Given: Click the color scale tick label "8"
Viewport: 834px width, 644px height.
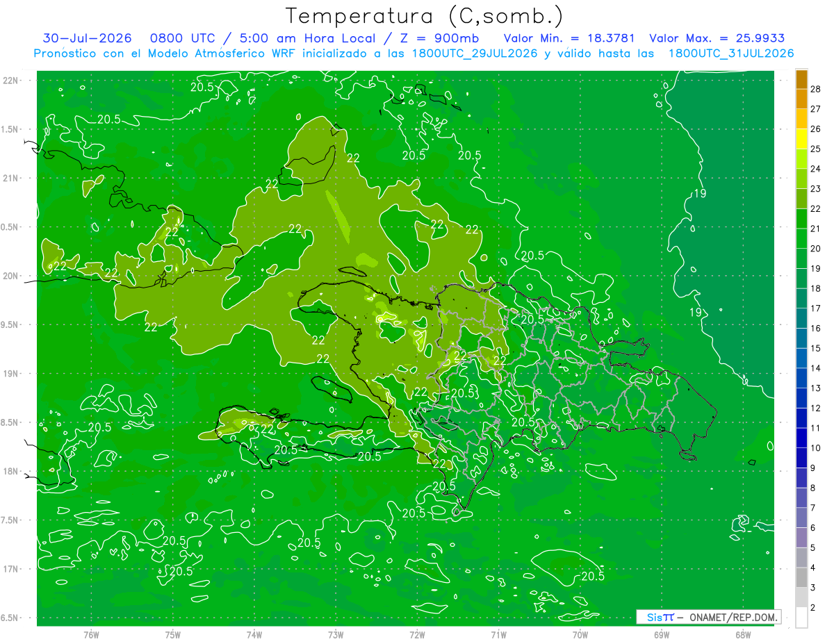Looking at the screenshot, I should (x=813, y=488).
